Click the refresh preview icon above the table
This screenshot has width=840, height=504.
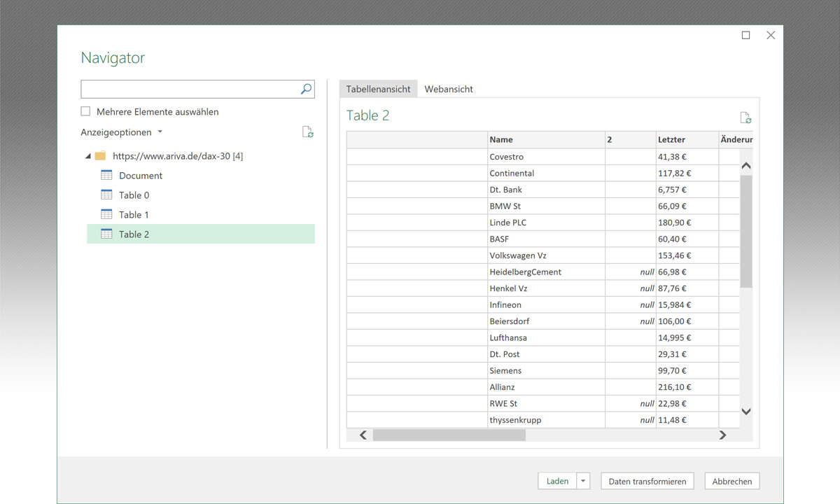[x=745, y=118]
